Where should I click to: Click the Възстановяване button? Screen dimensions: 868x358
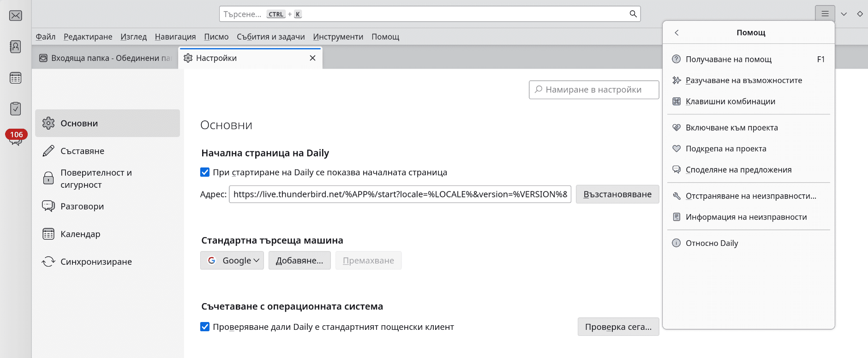617,194
